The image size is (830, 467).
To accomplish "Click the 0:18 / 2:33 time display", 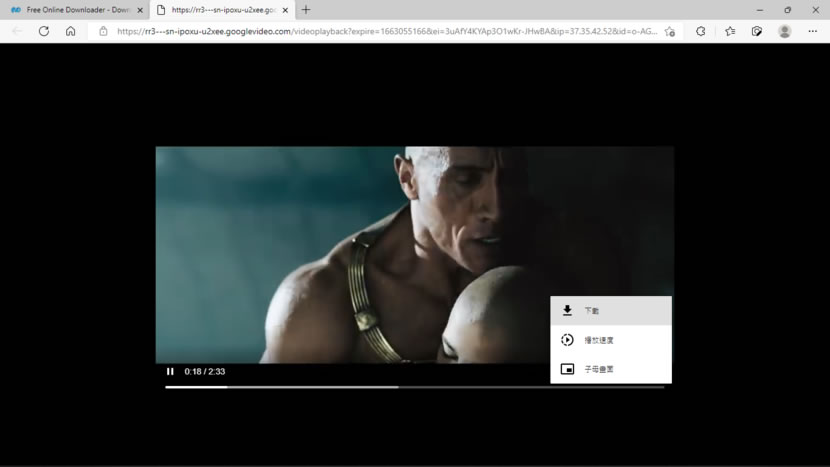I will pos(205,371).
